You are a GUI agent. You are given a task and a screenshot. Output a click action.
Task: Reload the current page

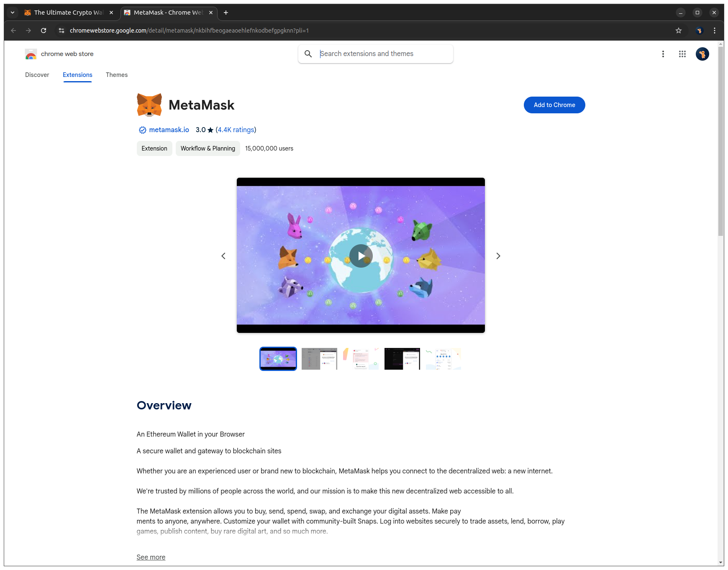(x=44, y=31)
